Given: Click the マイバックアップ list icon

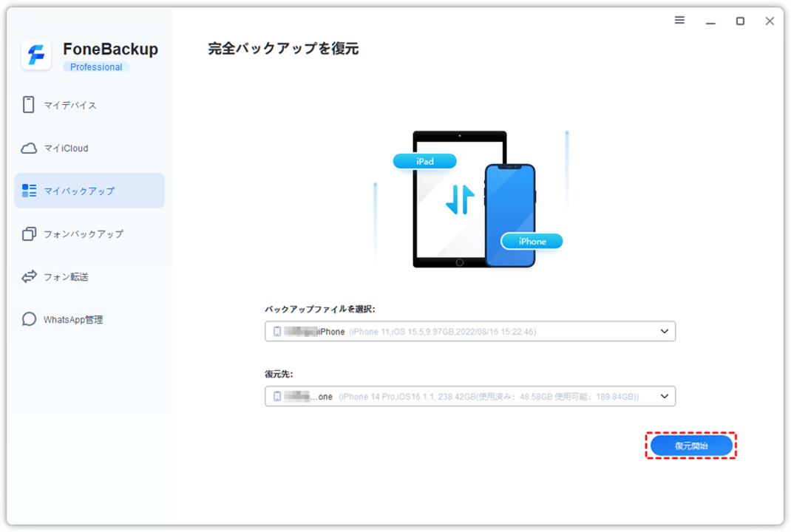Looking at the screenshot, I should coord(30,191).
